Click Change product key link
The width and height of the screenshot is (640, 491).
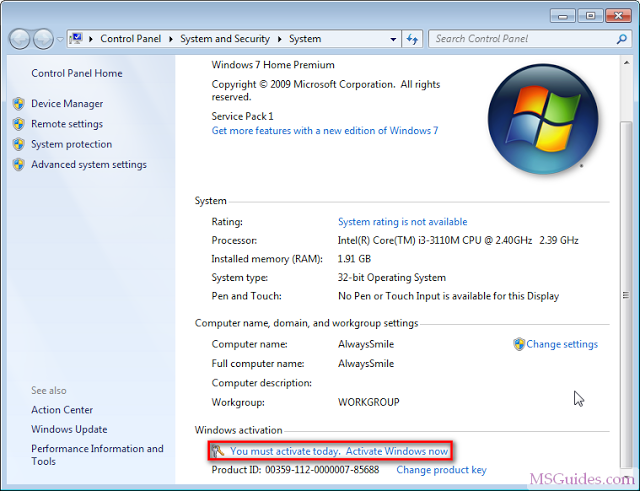click(x=441, y=470)
